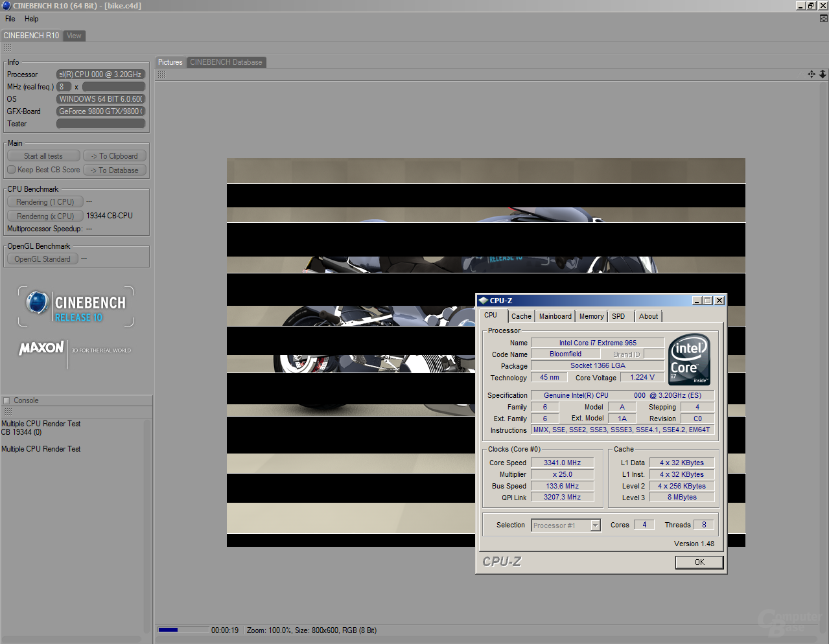Click the CINEBENCH app icon in title bar

pos(6,6)
